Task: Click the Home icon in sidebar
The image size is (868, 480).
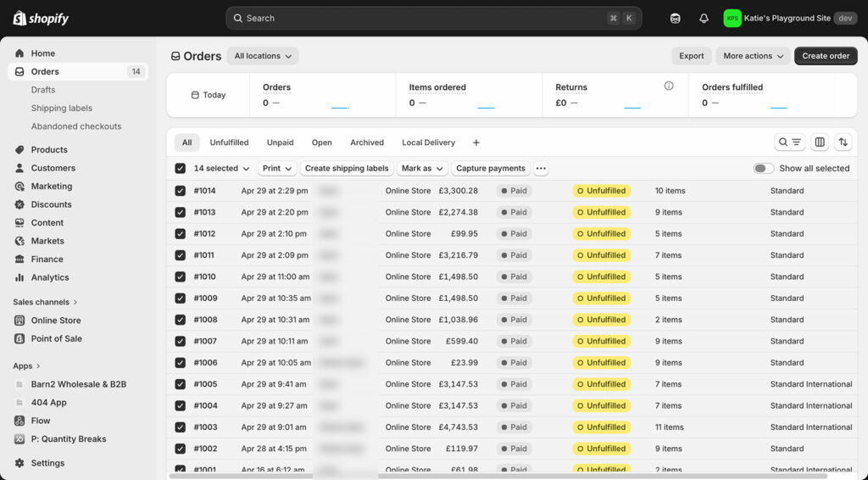Action: coord(20,53)
